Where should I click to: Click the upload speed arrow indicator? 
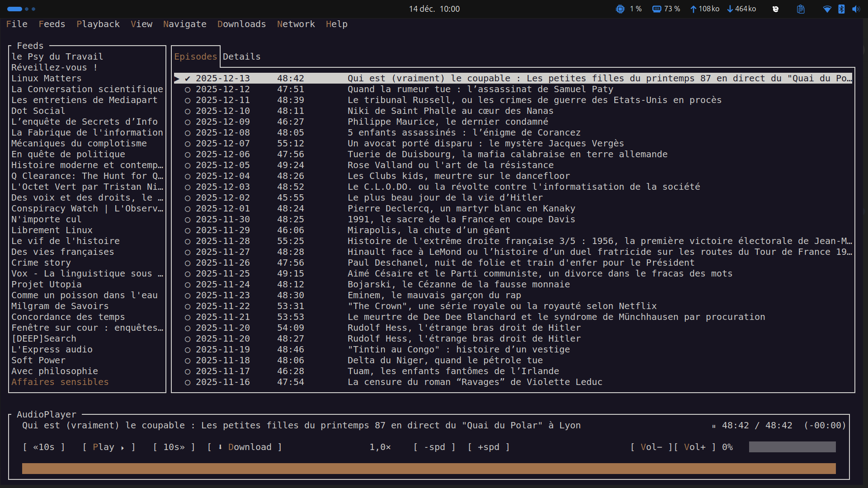(693, 9)
